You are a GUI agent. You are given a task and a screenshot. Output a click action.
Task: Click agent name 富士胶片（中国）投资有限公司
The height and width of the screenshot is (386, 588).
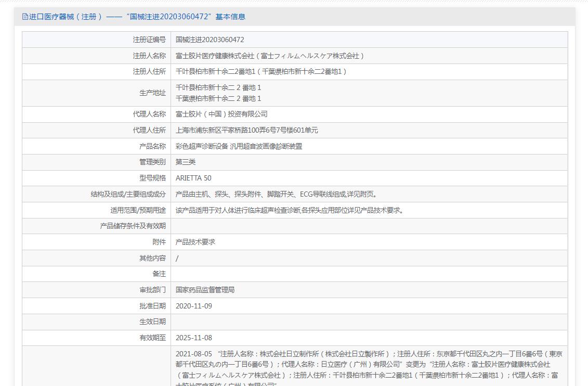coord(221,114)
